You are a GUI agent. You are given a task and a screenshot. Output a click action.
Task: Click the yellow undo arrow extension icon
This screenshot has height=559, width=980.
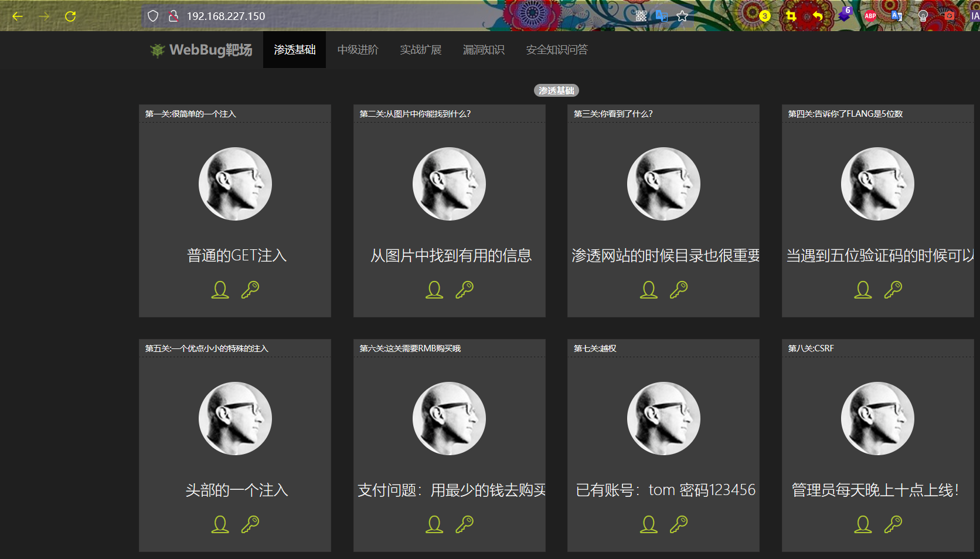(818, 16)
